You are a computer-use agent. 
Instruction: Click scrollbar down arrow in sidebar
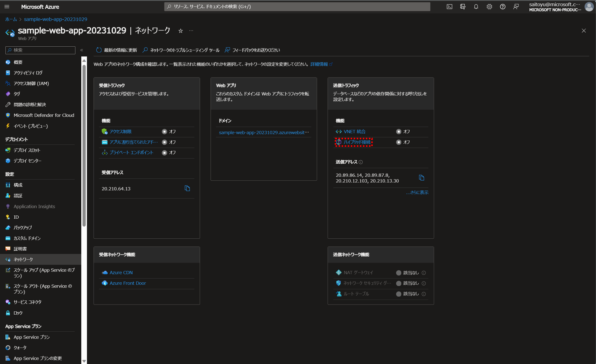[84, 361]
